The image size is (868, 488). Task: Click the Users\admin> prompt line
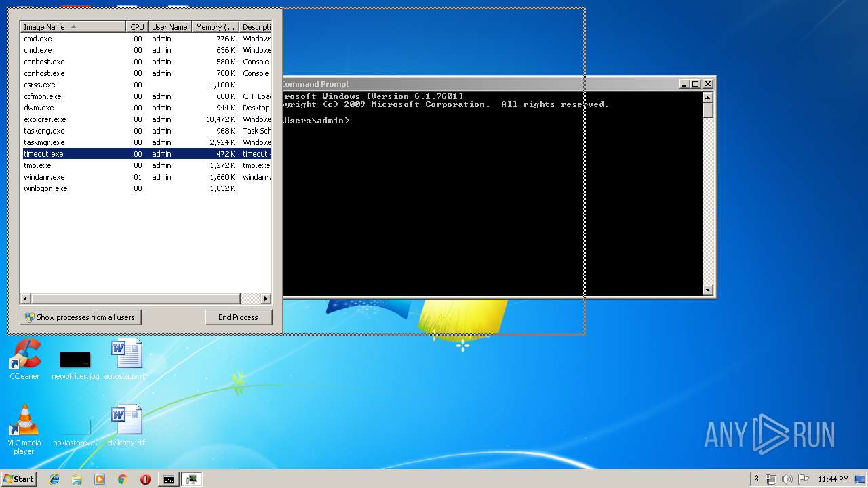[x=316, y=121]
